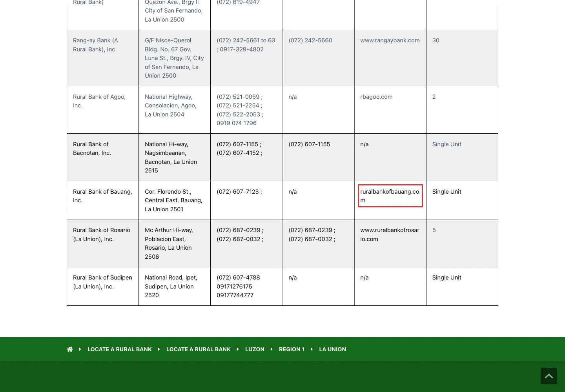Open the LUZON breadcrumb link
Viewport: 565px width, 392px height.
point(255,349)
